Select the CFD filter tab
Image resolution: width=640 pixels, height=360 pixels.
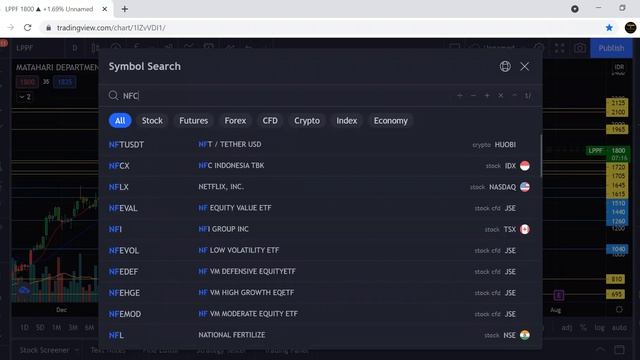[270, 121]
